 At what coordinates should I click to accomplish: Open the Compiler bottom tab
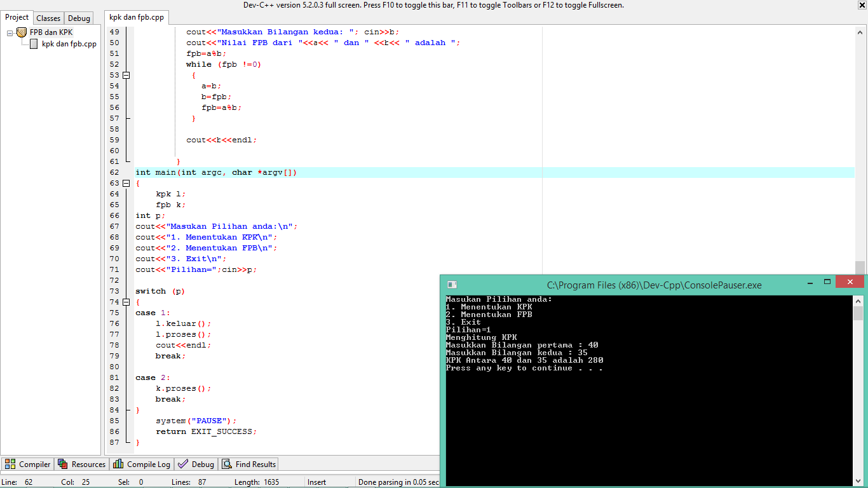(27, 464)
